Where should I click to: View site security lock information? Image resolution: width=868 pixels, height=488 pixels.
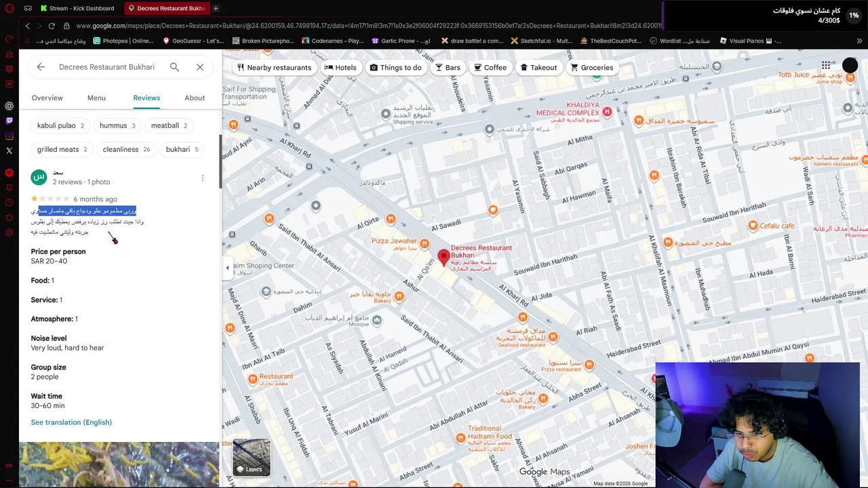pos(66,26)
